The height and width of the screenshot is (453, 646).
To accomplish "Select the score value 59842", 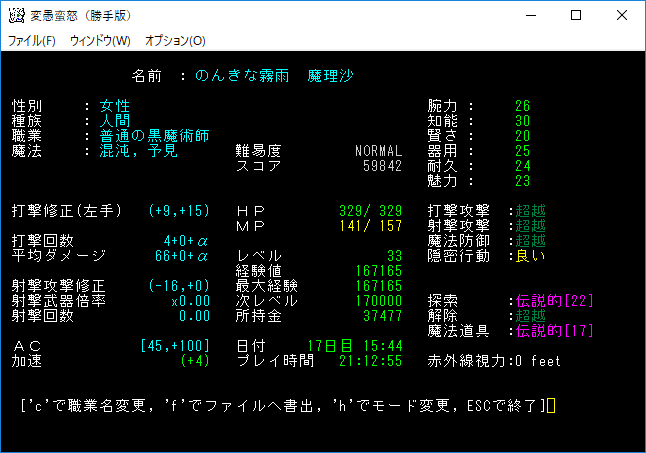I will (379, 166).
